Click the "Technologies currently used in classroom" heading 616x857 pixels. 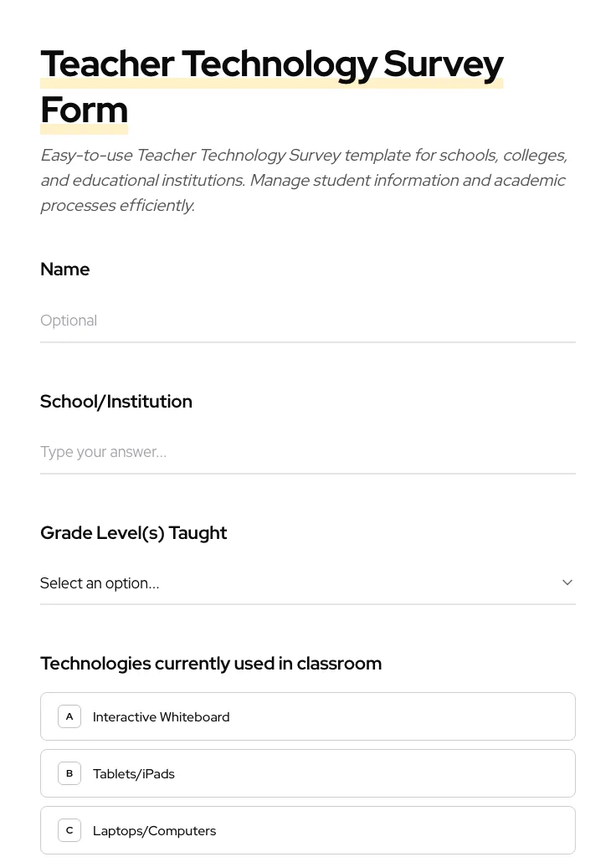pos(211,663)
